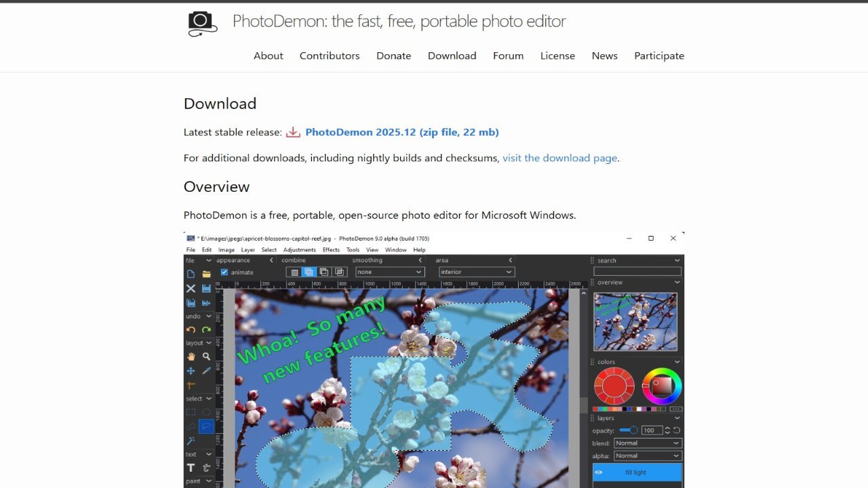Open the Tools menu
The image size is (868, 488).
(x=353, y=250)
